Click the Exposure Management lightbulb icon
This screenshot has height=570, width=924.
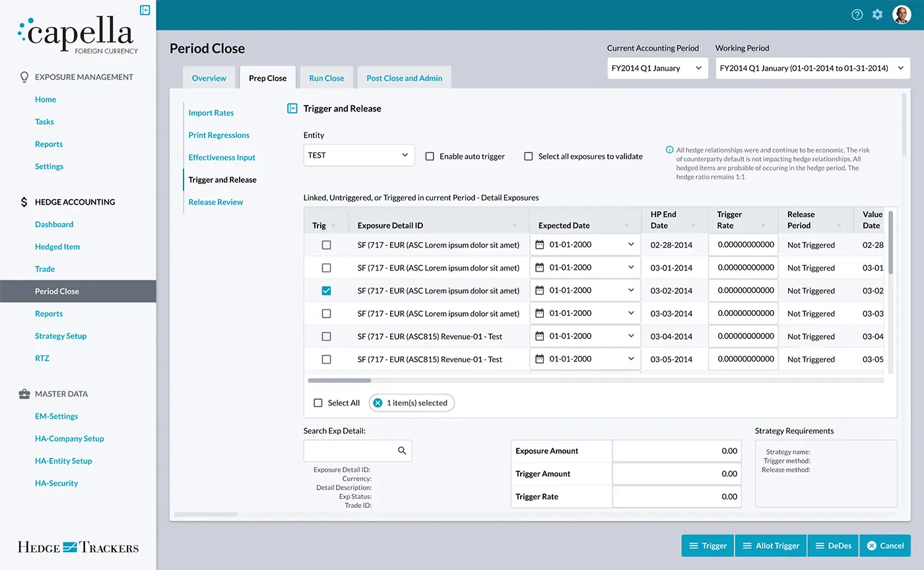24,77
